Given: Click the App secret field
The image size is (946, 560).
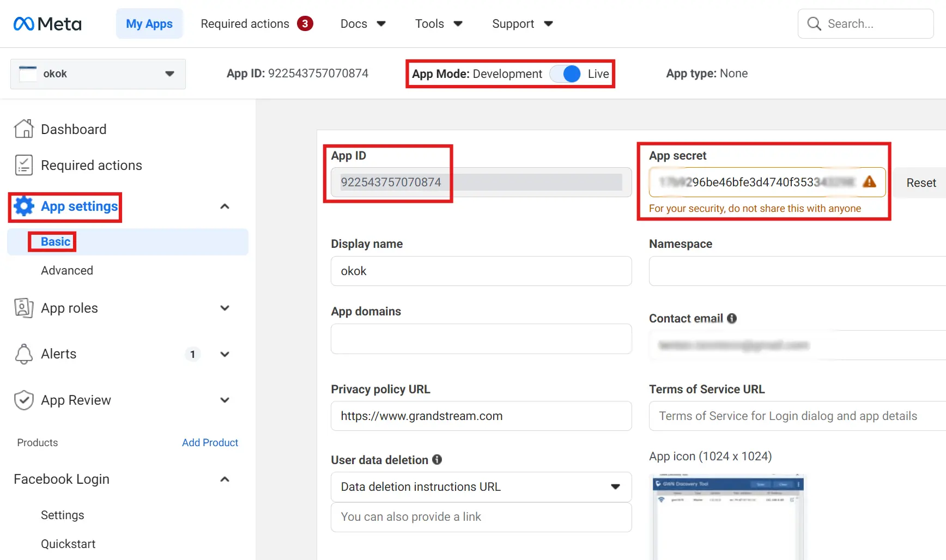Looking at the screenshot, I should click(x=767, y=182).
